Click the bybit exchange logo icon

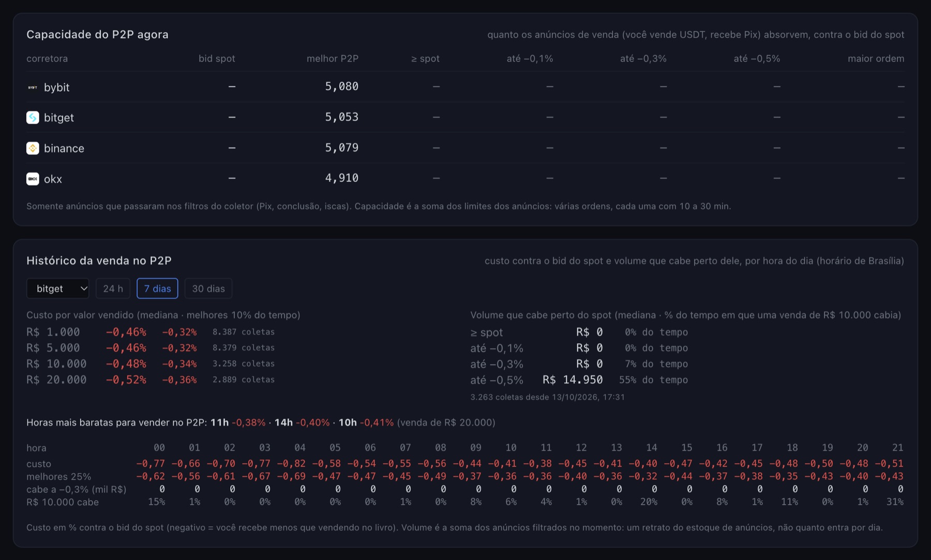click(33, 87)
